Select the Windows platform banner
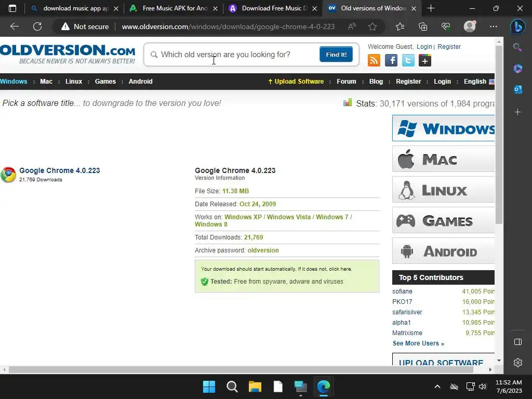532x399 pixels. pyautogui.click(x=443, y=128)
